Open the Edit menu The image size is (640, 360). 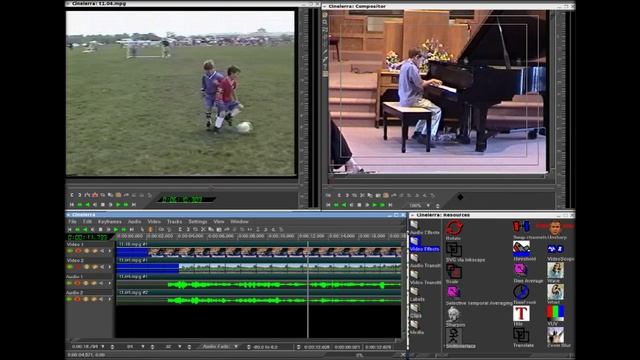(x=88, y=222)
